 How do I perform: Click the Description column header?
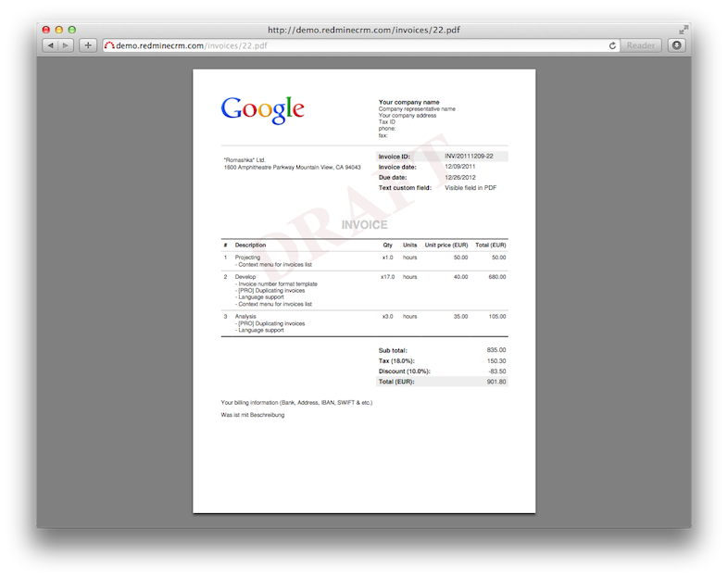click(x=250, y=245)
